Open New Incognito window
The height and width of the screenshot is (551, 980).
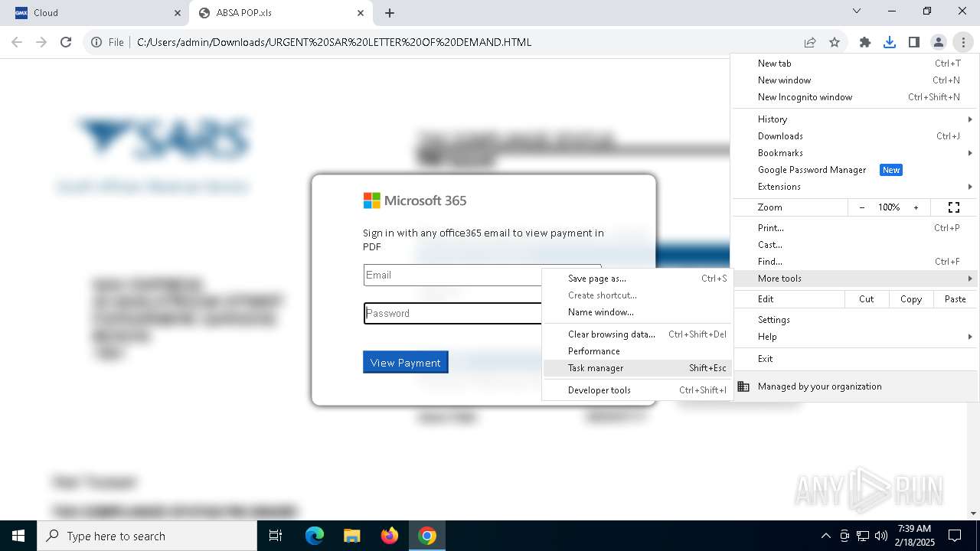pos(854,97)
